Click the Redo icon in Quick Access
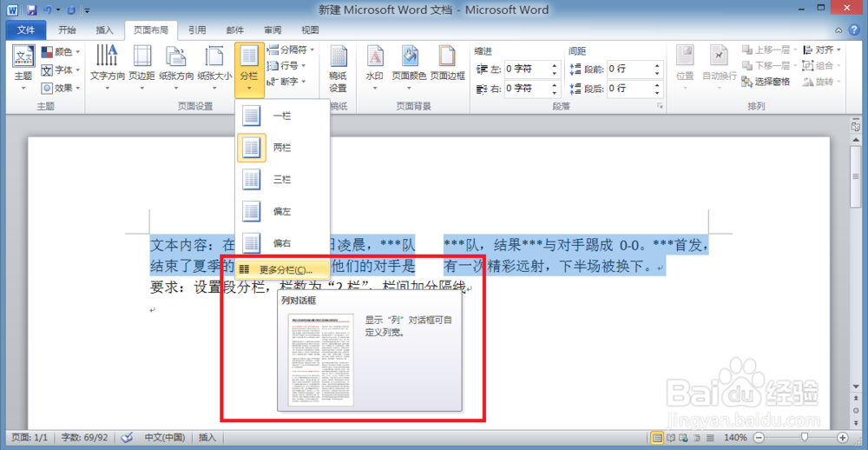The width and height of the screenshot is (868, 450). 71,10
